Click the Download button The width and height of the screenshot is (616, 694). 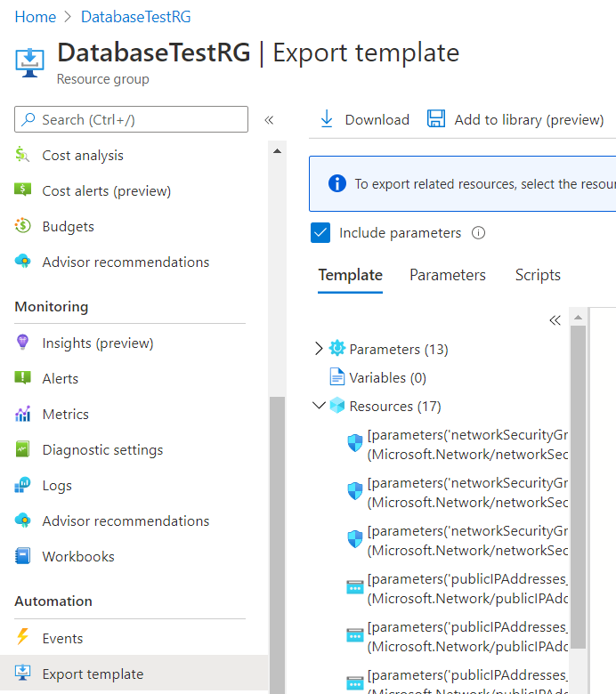click(364, 119)
